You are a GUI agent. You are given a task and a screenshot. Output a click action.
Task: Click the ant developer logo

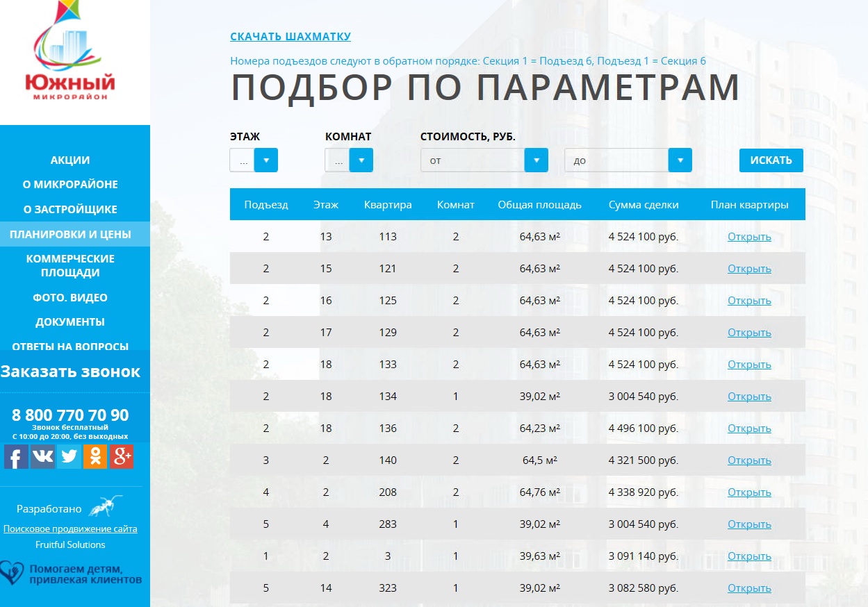pyautogui.click(x=105, y=506)
